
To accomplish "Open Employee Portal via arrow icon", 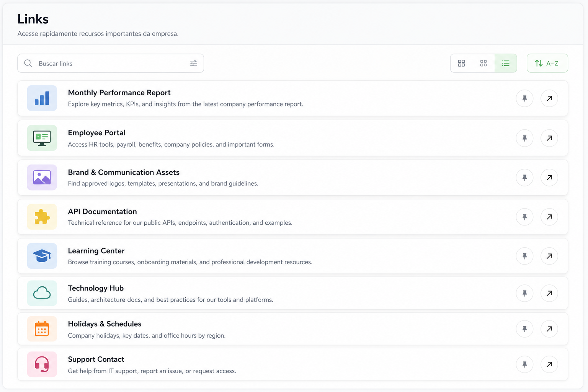I will pyautogui.click(x=549, y=138).
